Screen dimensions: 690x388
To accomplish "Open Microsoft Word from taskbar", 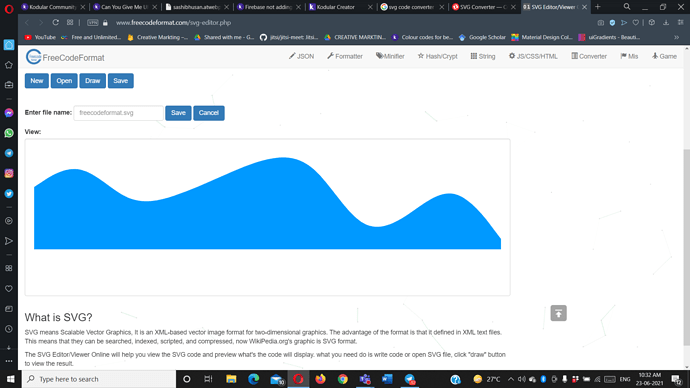I will [x=387, y=379].
